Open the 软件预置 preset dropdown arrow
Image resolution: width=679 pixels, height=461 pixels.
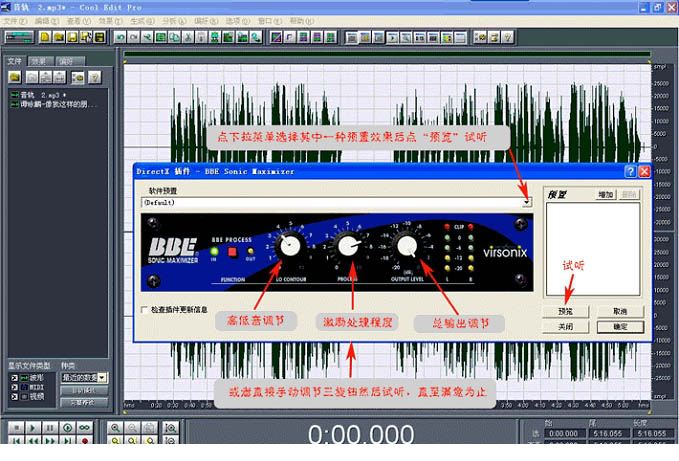[x=527, y=202]
